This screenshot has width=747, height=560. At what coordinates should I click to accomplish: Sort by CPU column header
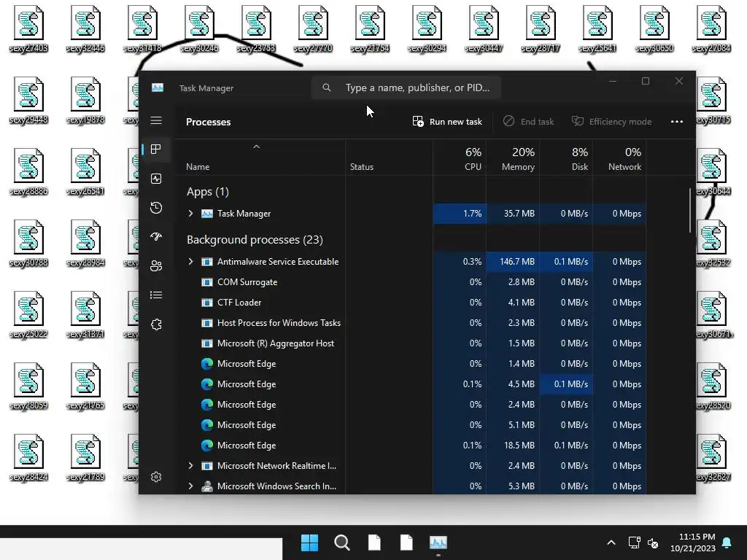pyautogui.click(x=460, y=159)
